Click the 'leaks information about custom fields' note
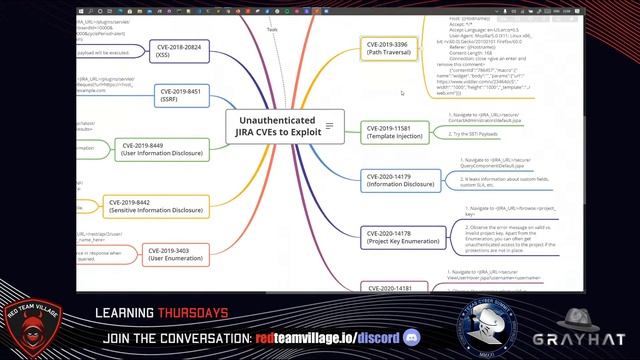Image resolution: width=640 pixels, height=360 pixels. 504,182
